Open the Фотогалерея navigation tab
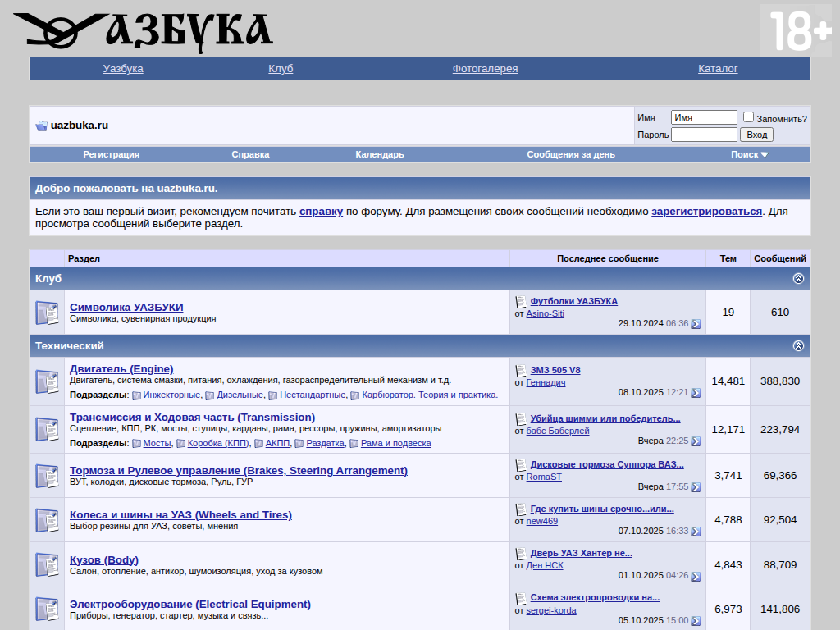The height and width of the screenshot is (630, 840). [485, 69]
